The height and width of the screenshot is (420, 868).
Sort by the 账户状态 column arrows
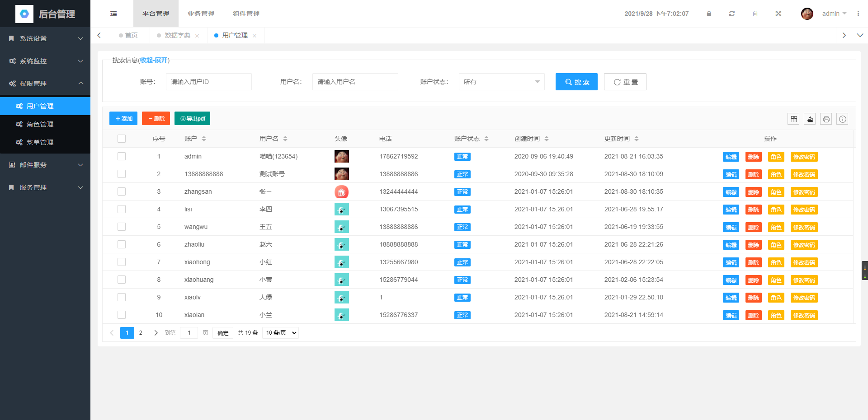pyautogui.click(x=486, y=139)
